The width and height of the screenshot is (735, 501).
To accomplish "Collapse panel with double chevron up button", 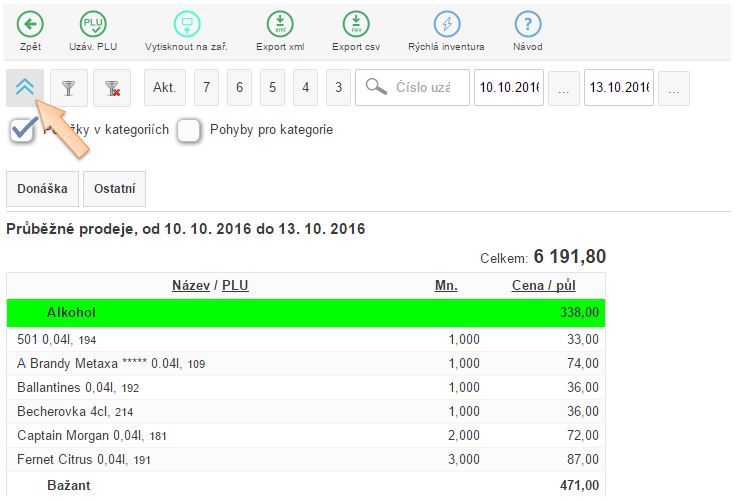I will point(25,88).
